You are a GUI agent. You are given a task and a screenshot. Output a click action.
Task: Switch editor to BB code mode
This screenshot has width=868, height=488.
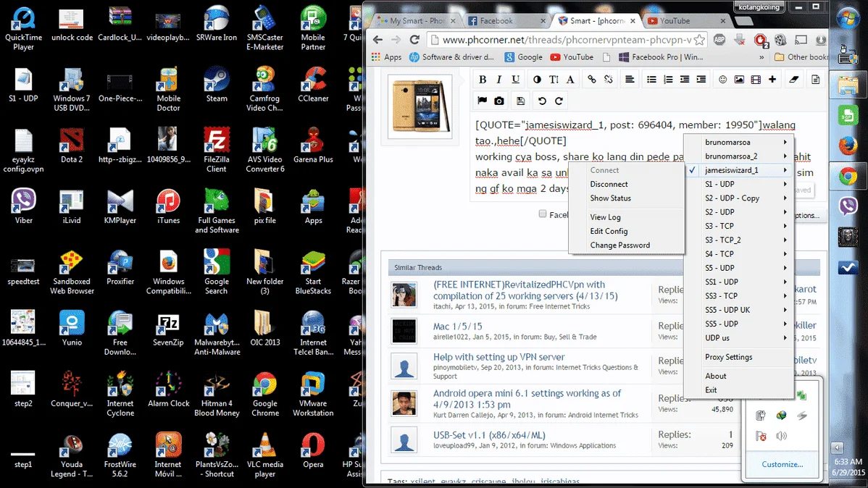(x=815, y=80)
